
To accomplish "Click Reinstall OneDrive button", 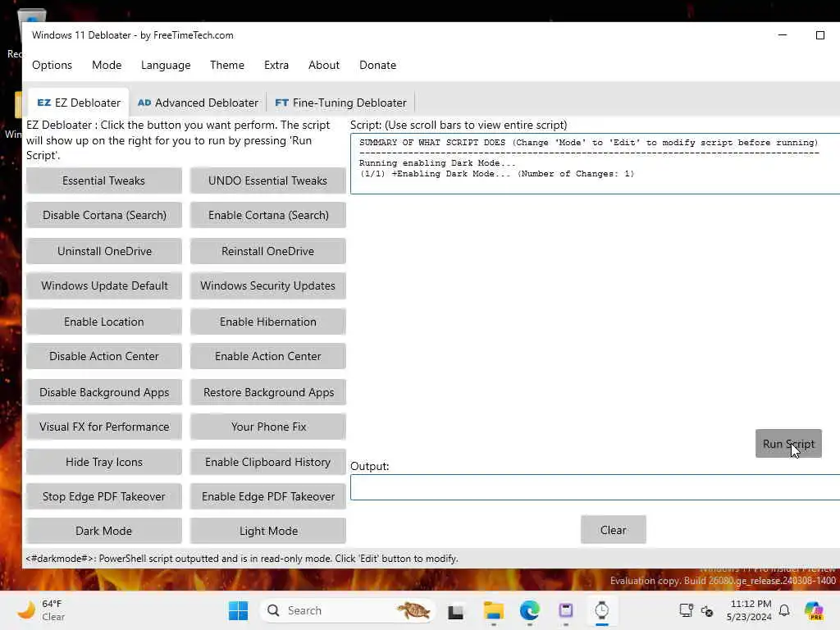I will (x=268, y=251).
